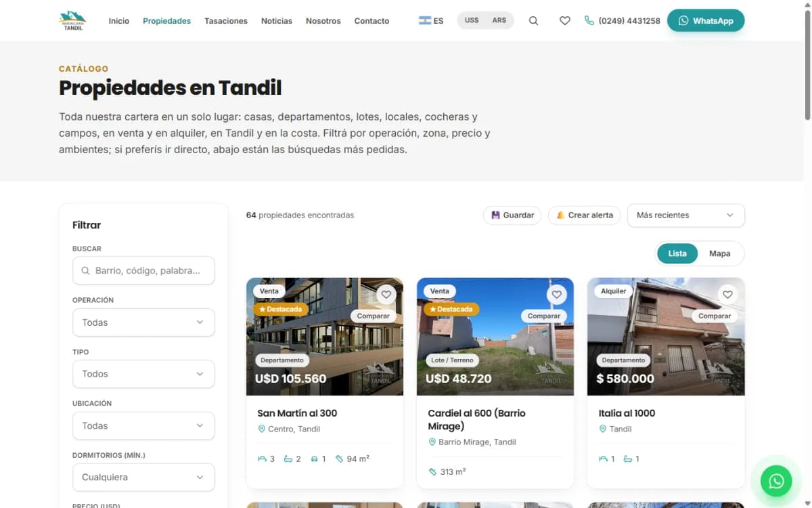Open Cardiel al 600 lot photo
The width and height of the screenshot is (812, 508).
495,337
